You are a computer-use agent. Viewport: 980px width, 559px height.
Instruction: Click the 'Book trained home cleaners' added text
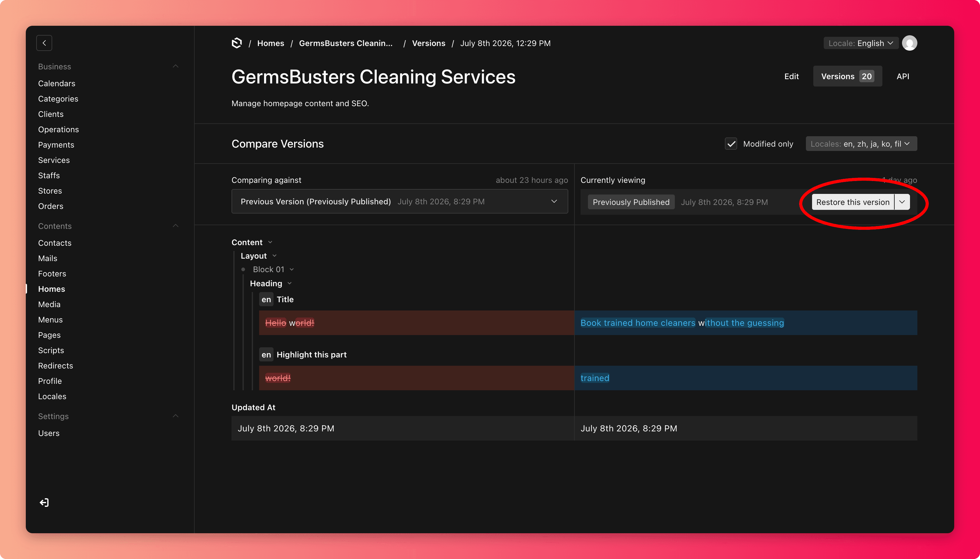[638, 323]
